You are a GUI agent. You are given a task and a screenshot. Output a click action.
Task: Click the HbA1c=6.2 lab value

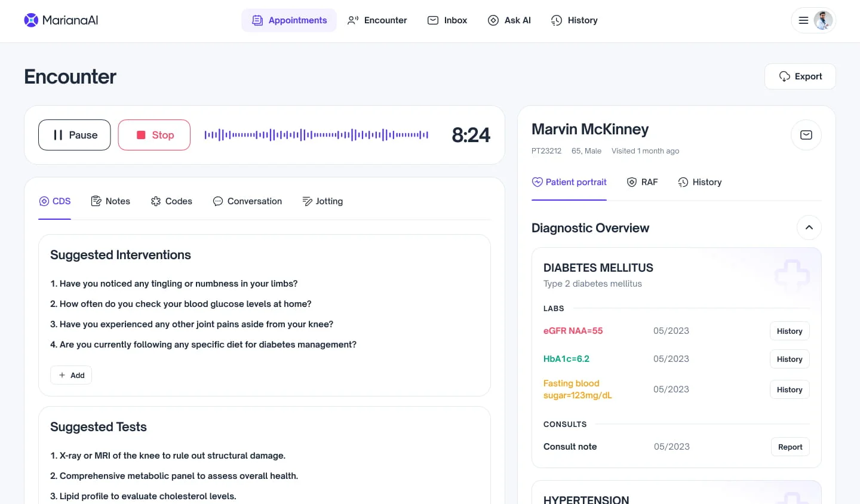[x=566, y=359]
